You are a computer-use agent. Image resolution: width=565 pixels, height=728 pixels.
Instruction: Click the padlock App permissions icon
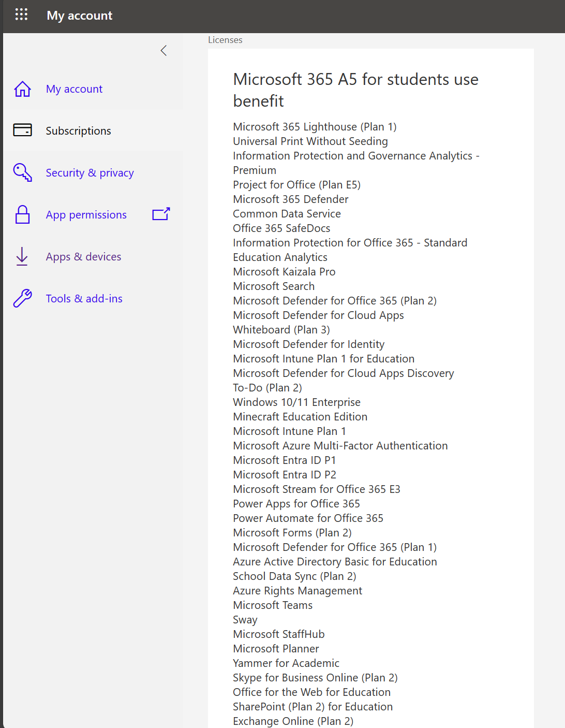pyautogui.click(x=22, y=214)
